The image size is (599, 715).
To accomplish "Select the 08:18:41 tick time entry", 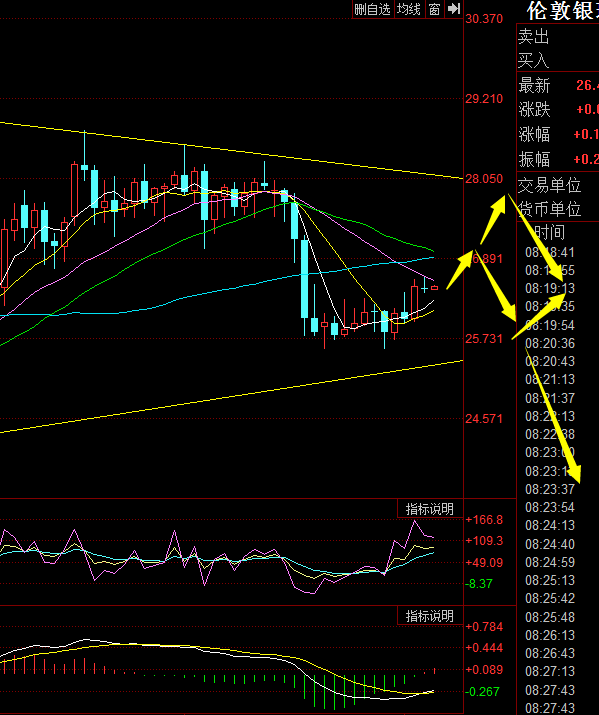I will (x=550, y=252).
